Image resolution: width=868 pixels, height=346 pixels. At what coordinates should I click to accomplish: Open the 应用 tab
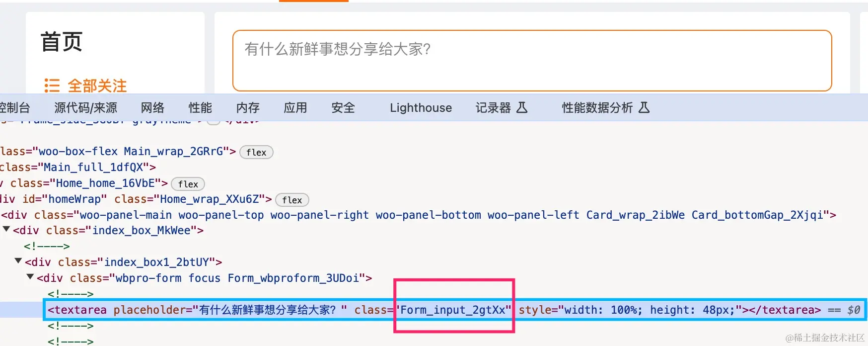295,107
